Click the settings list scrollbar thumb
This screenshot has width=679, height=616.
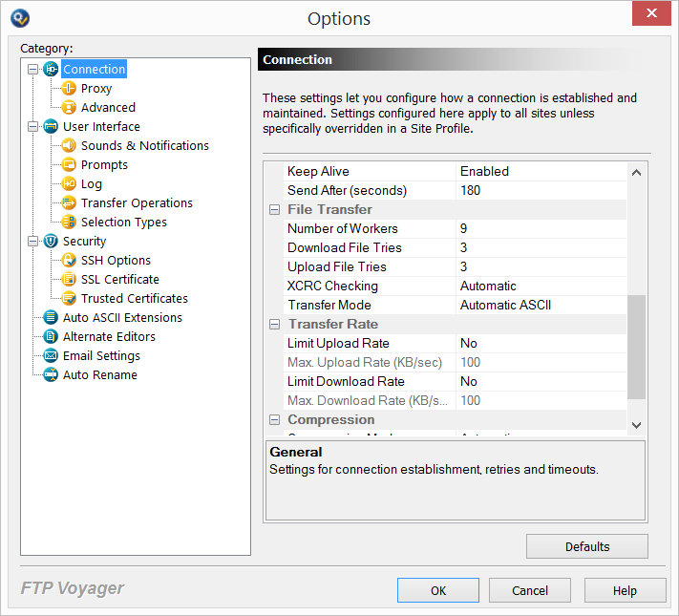(636, 347)
